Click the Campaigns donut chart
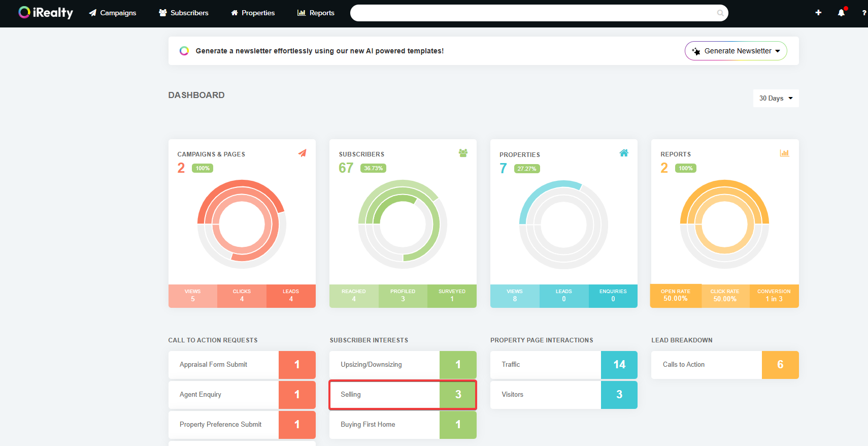 point(242,224)
